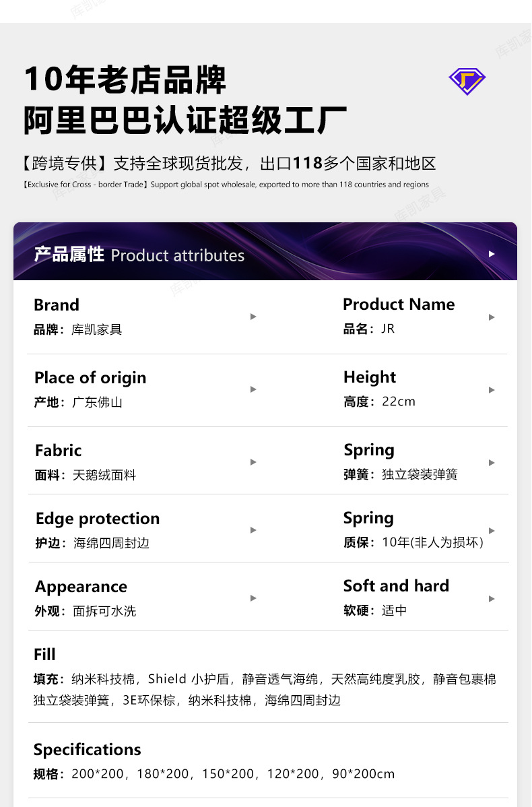This screenshot has height=807, width=532.
Task: Click arrow in Product attributes header
Action: tap(492, 254)
